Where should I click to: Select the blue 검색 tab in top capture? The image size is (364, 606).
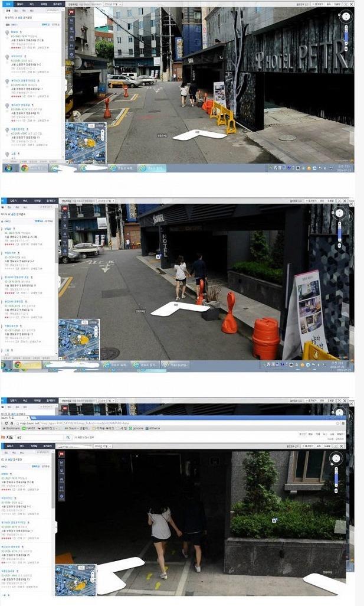(7, 4)
